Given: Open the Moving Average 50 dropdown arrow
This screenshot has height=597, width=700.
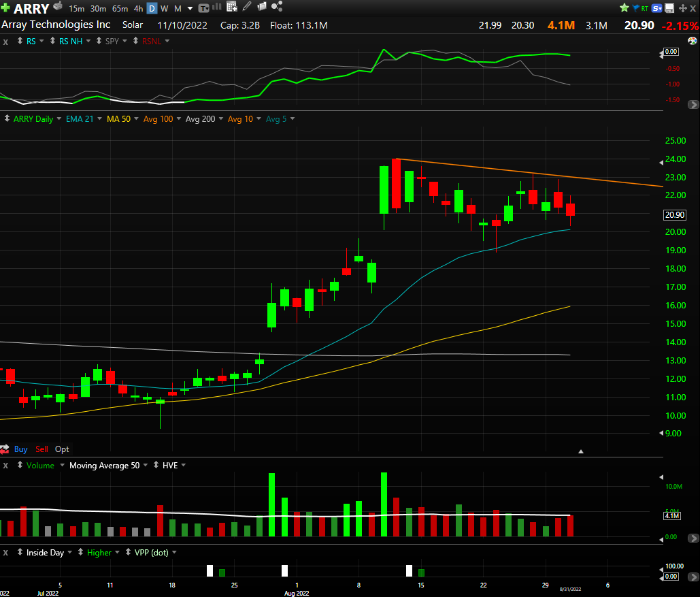Looking at the screenshot, I should [x=146, y=465].
